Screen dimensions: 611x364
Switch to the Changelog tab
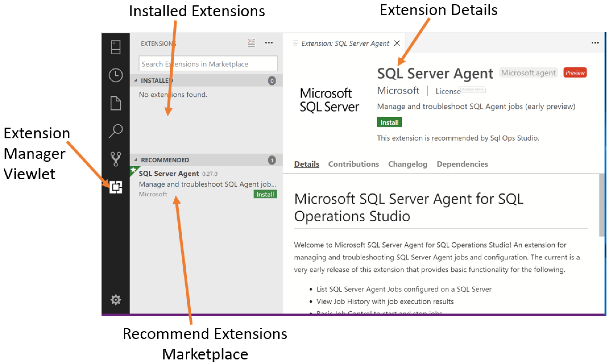click(407, 164)
